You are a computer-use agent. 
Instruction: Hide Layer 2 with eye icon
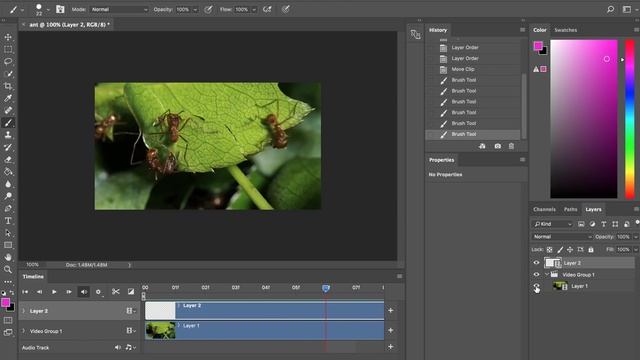click(x=536, y=263)
